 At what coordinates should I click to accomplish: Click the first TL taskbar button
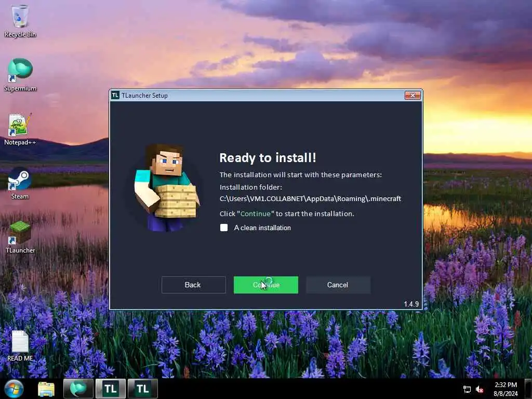click(111, 389)
